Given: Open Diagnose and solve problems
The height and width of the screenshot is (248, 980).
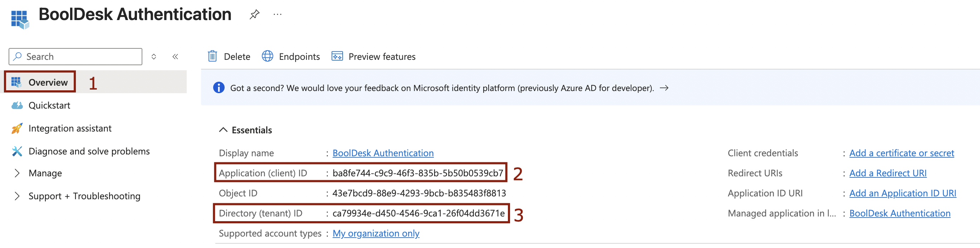Looking at the screenshot, I should pos(89,151).
